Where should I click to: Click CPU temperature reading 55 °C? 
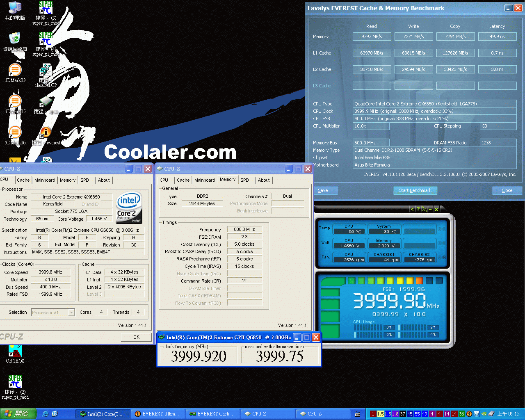click(x=349, y=232)
